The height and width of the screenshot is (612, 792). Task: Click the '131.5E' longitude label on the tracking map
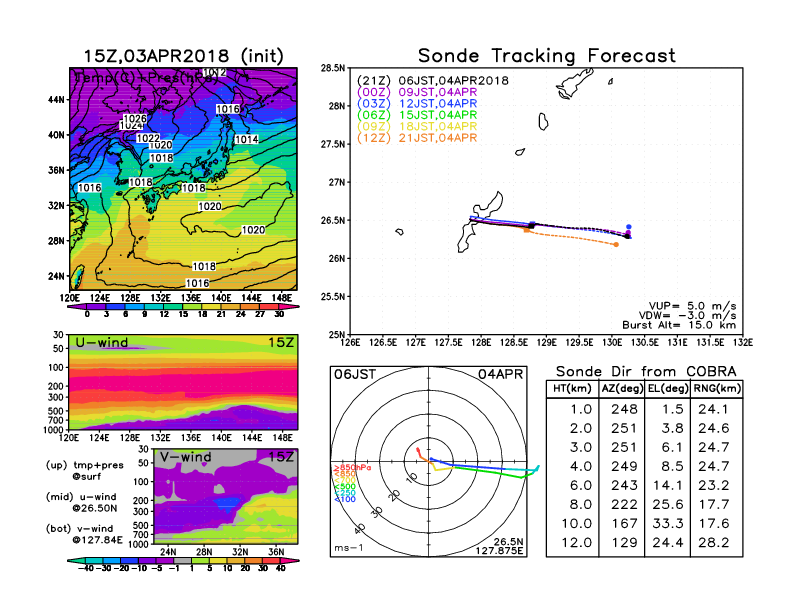pyautogui.click(x=711, y=342)
